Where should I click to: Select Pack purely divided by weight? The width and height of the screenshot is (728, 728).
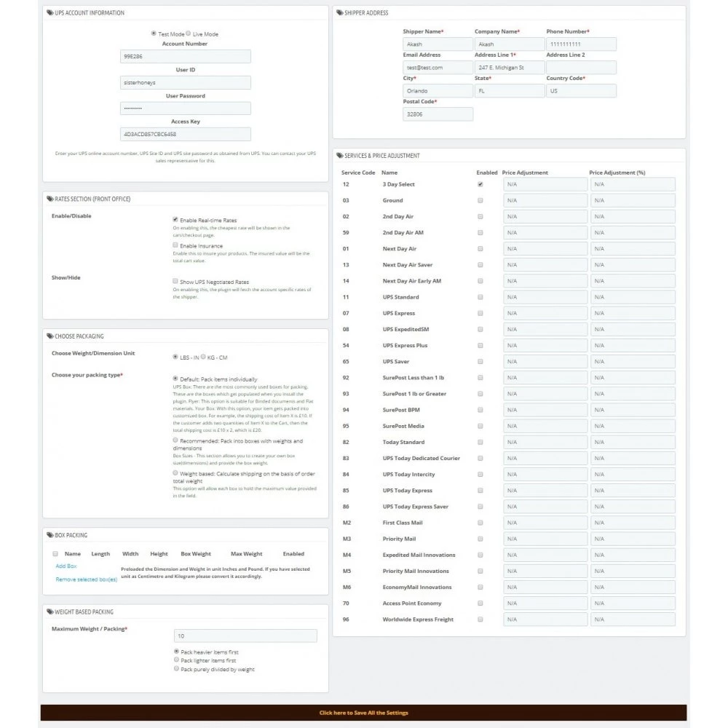176,668
